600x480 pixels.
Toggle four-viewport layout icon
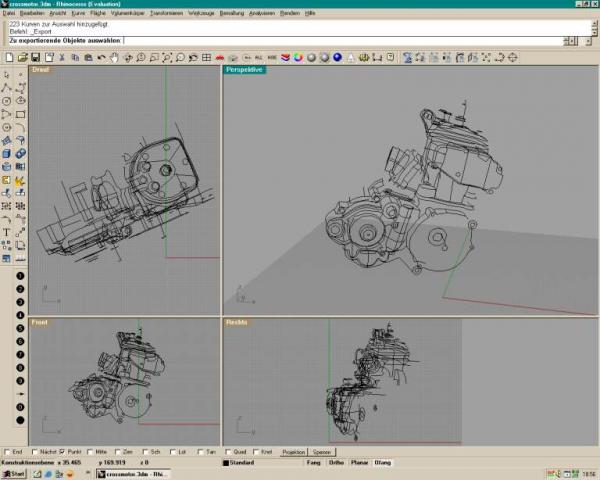(207, 58)
